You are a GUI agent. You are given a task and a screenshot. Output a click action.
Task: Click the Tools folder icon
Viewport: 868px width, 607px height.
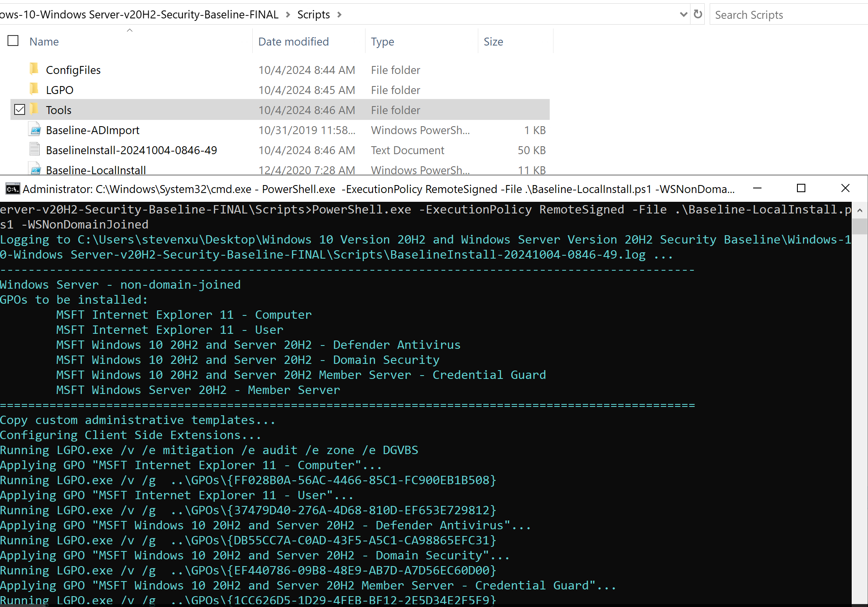click(35, 109)
